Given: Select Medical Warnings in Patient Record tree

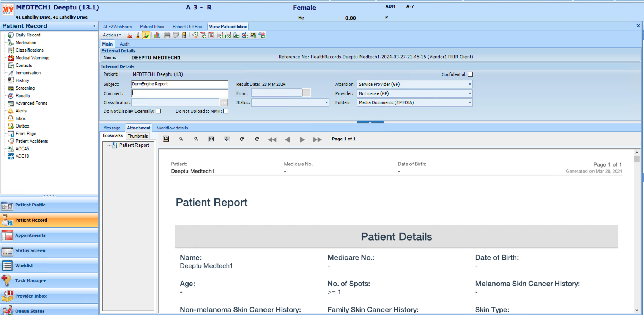Looking at the screenshot, I should (32, 58).
